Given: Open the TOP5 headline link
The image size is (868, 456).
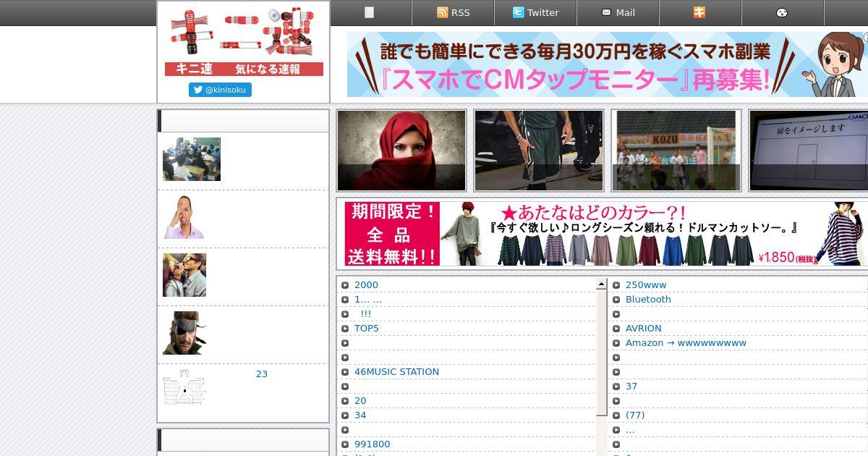Looking at the screenshot, I should (x=367, y=329).
